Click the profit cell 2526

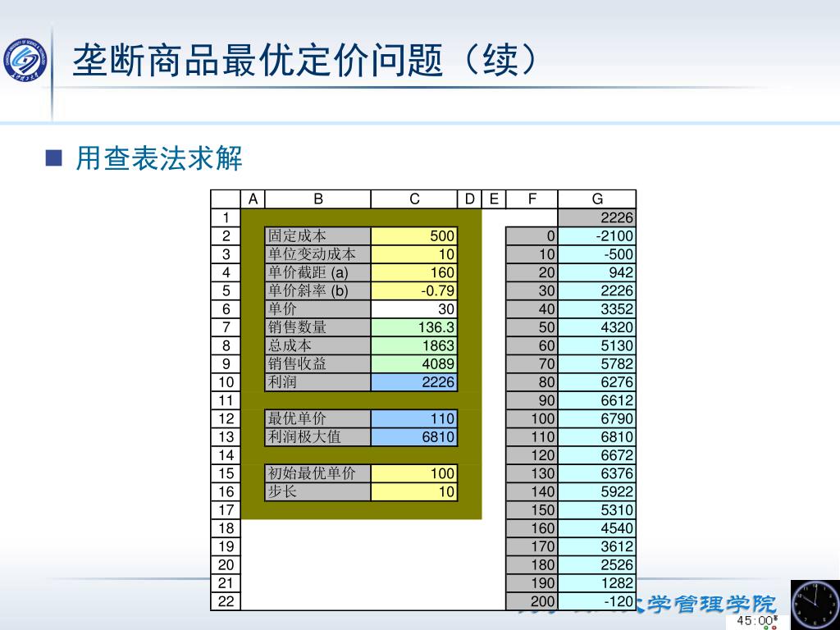click(x=597, y=564)
